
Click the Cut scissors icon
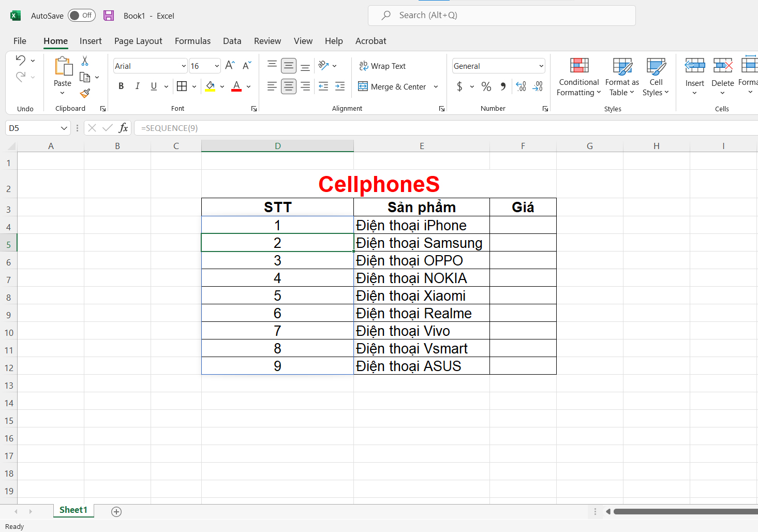coord(85,61)
